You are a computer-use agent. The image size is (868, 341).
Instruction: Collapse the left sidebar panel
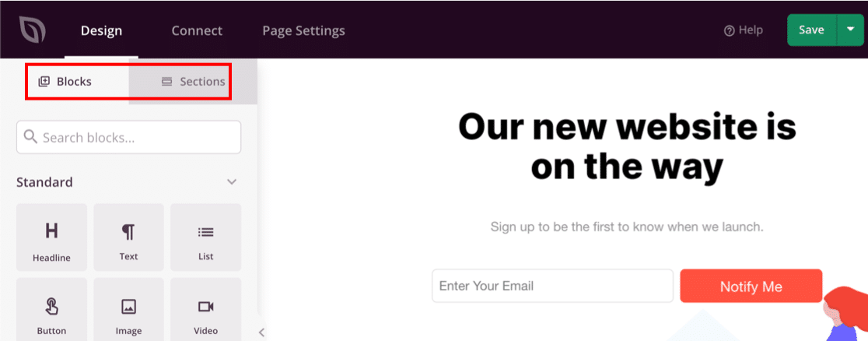(262, 332)
